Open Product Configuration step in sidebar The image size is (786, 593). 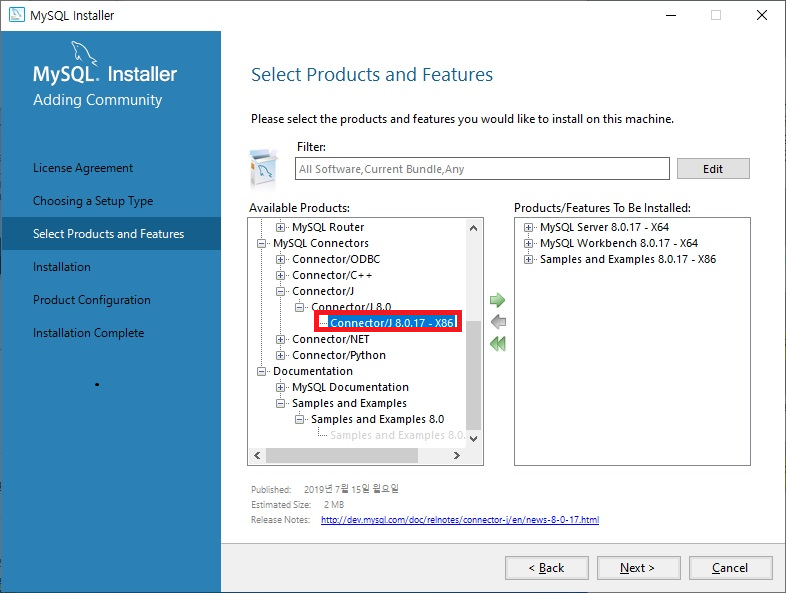point(92,300)
